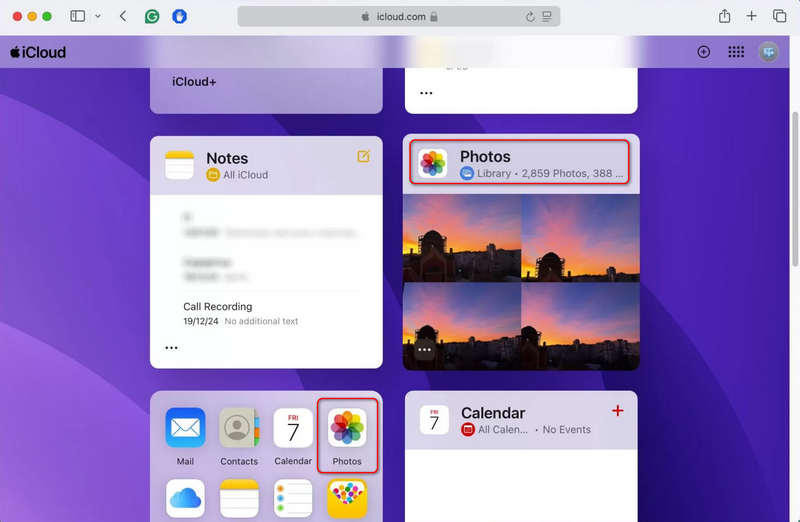Click the Apple iCloud logo
This screenshot has width=800, height=522.
(x=38, y=52)
